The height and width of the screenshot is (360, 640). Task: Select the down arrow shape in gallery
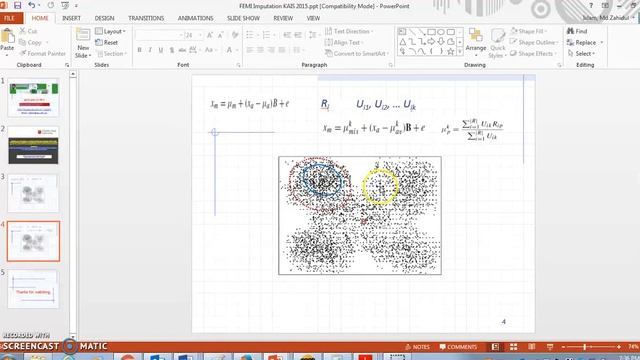click(441, 42)
